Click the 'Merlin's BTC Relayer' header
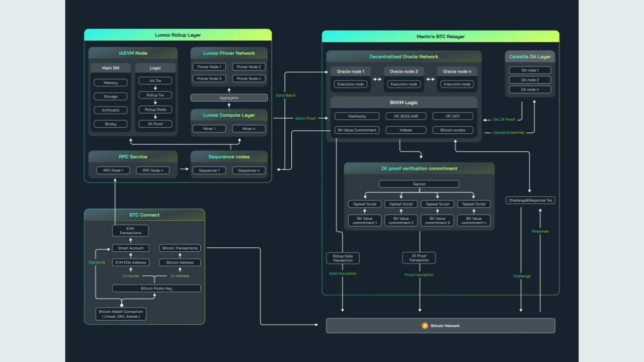 pos(440,36)
